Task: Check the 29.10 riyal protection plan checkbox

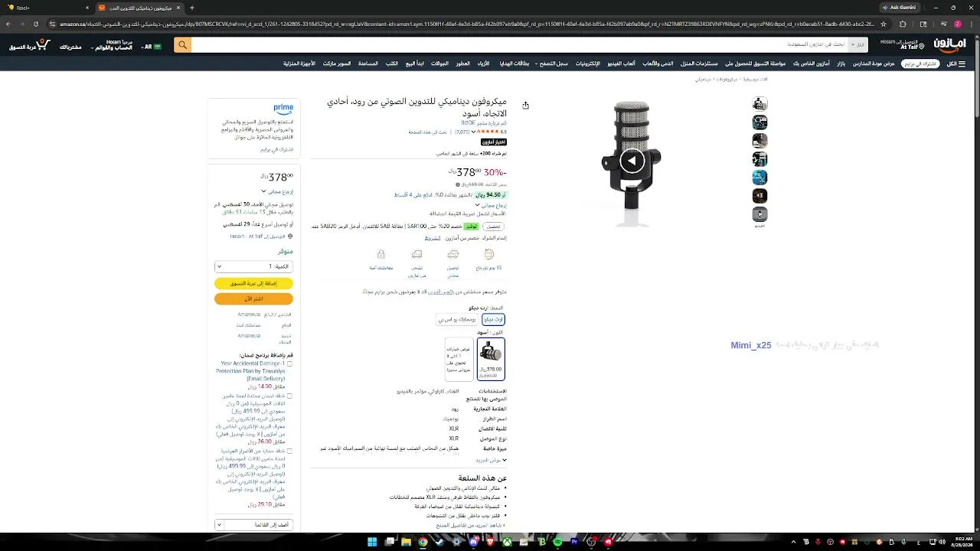Action: point(289,452)
